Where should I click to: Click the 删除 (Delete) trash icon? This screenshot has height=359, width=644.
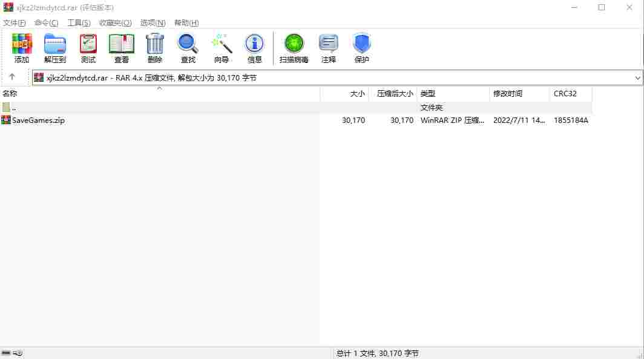pyautogui.click(x=155, y=48)
